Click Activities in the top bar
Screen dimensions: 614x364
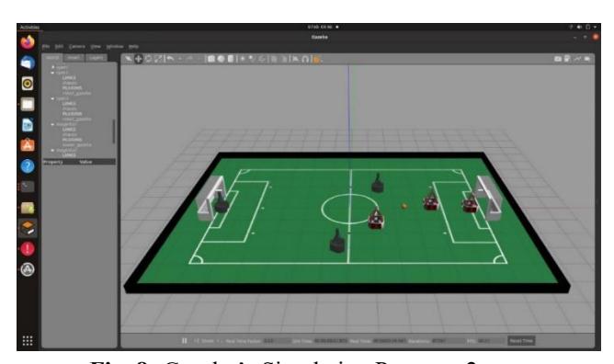29,27
